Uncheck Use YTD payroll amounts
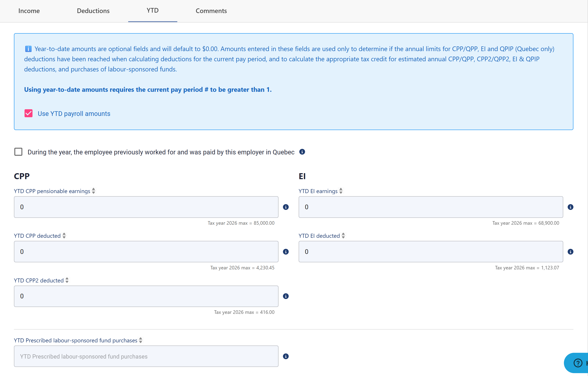This screenshot has height=376, width=588. tap(29, 113)
